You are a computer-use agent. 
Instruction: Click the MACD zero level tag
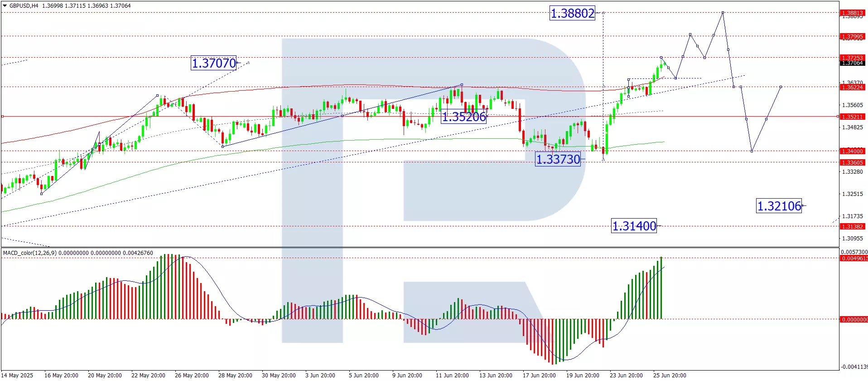click(854, 319)
